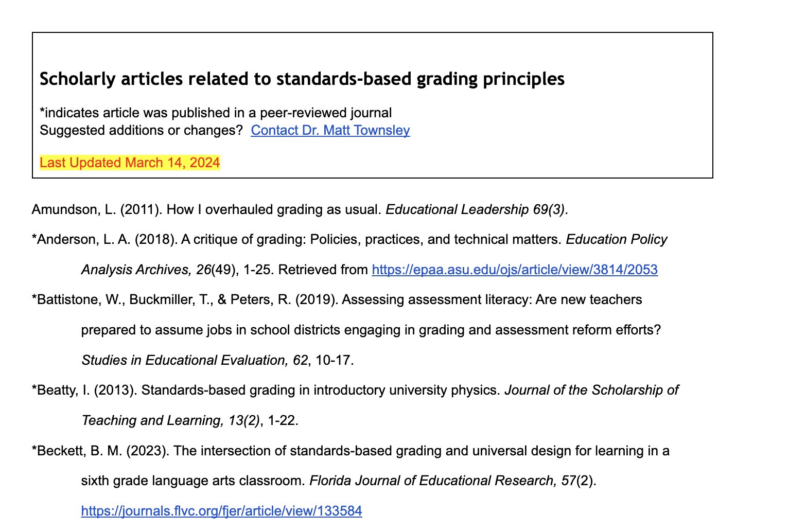Click the heading 'Scholarly articles related to standards-based grading principles'

coord(302,79)
